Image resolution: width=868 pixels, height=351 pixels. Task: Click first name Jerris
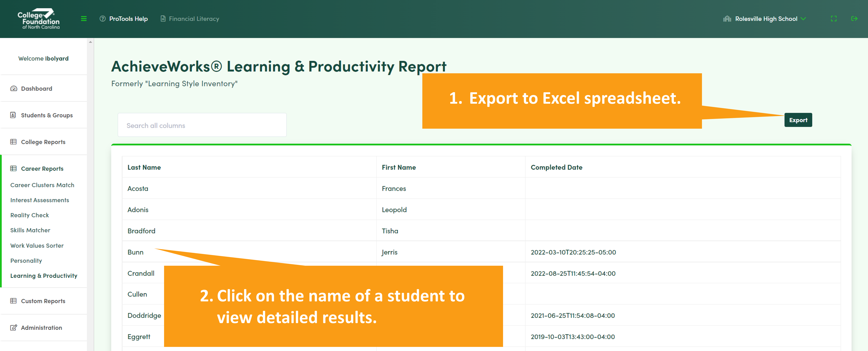[389, 252]
